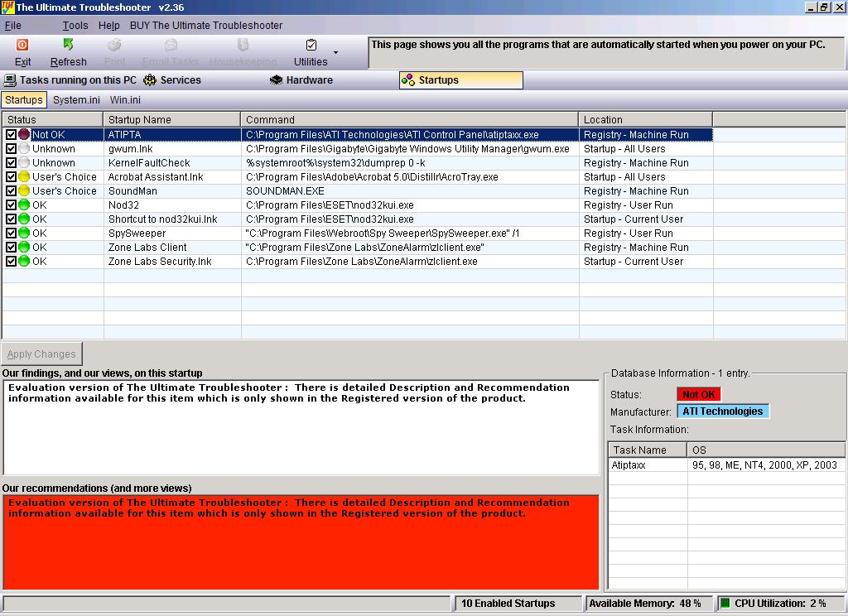Select the Startups sub-tab
Viewport: 848px width, 616px height.
(x=24, y=99)
